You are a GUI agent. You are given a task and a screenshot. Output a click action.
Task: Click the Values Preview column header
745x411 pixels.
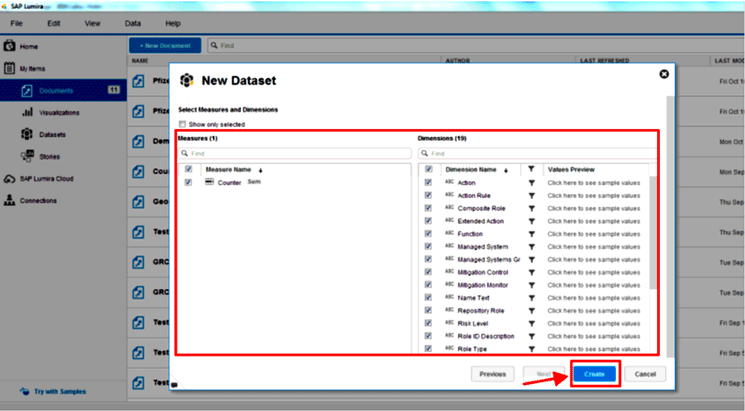point(571,170)
